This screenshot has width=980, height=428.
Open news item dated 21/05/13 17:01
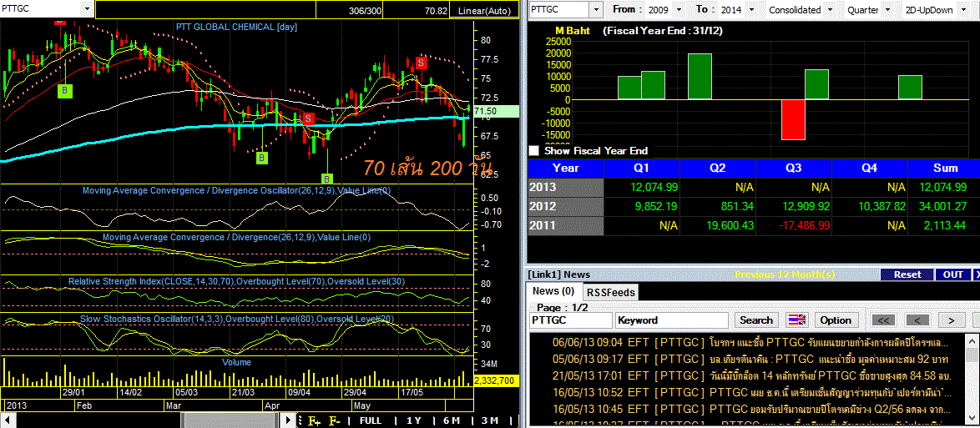[752, 376]
